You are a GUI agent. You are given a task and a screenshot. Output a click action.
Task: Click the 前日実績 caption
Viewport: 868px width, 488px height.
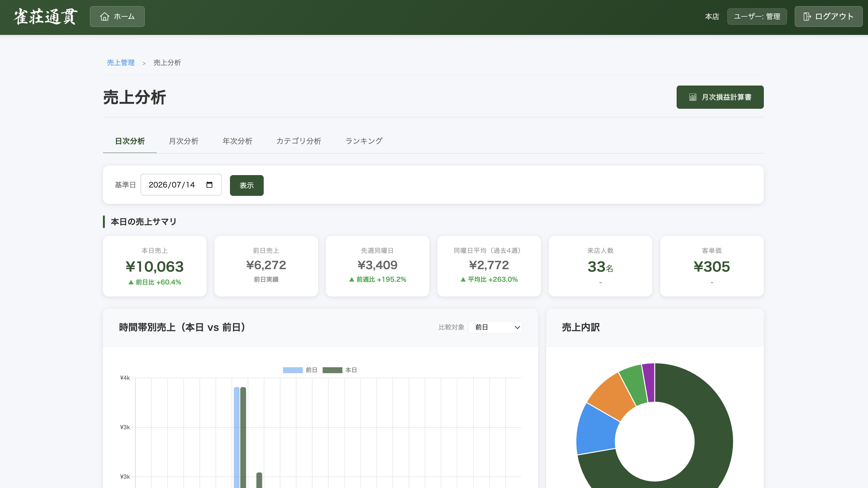click(266, 280)
